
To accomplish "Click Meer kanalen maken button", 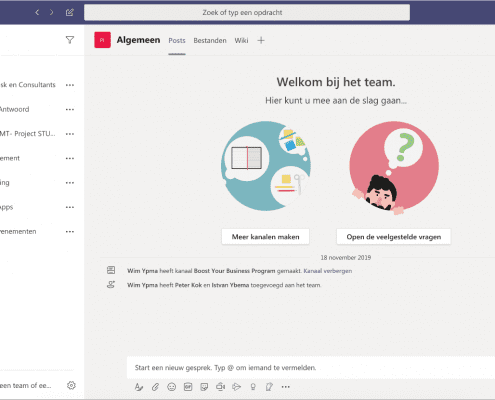I will click(265, 237).
